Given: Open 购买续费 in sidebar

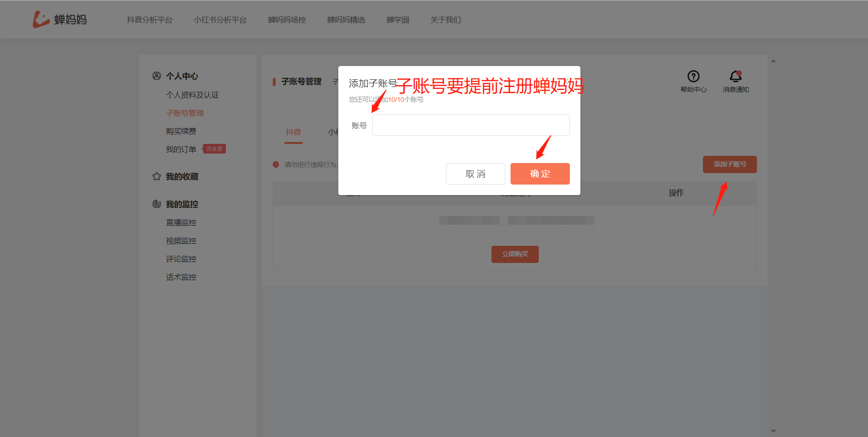Looking at the screenshot, I should click(x=181, y=131).
